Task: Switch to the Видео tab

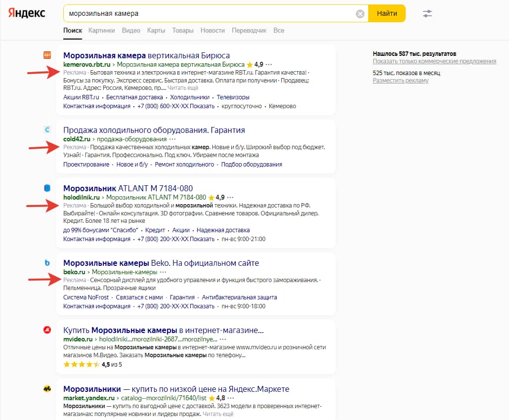Action: 131,31
